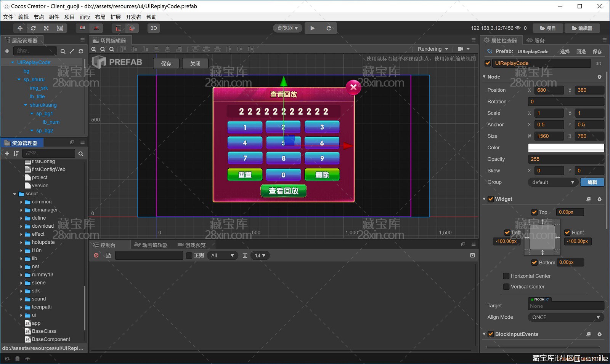
Task: Click the 保存 button in the prefab bar
Action: tap(166, 64)
